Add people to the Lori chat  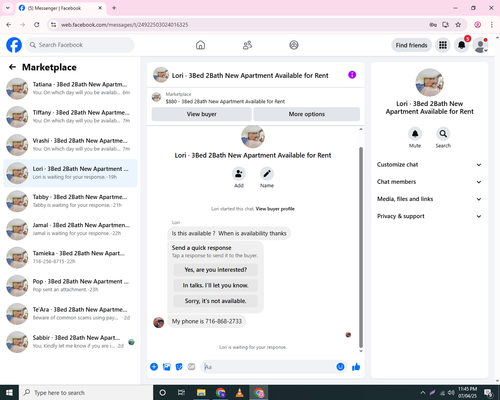coord(239,174)
